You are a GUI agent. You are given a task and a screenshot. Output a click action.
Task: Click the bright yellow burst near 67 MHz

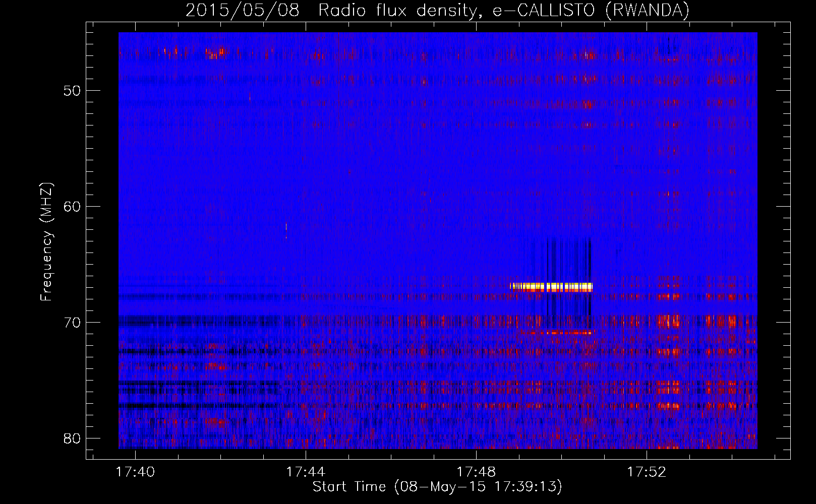point(551,287)
